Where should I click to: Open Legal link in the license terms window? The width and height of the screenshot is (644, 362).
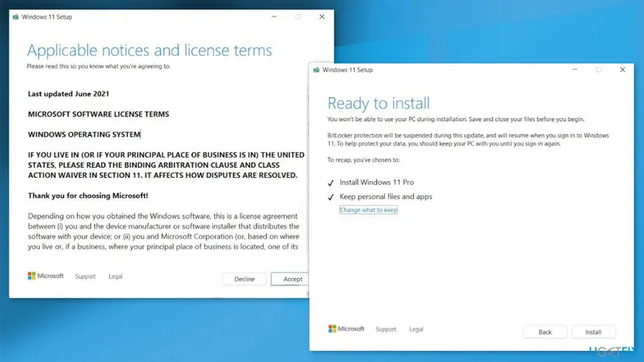[115, 277]
